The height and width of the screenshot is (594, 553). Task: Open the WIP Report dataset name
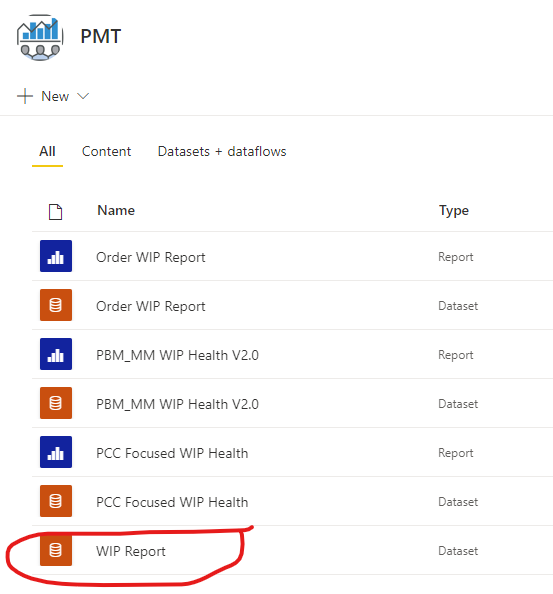(131, 552)
